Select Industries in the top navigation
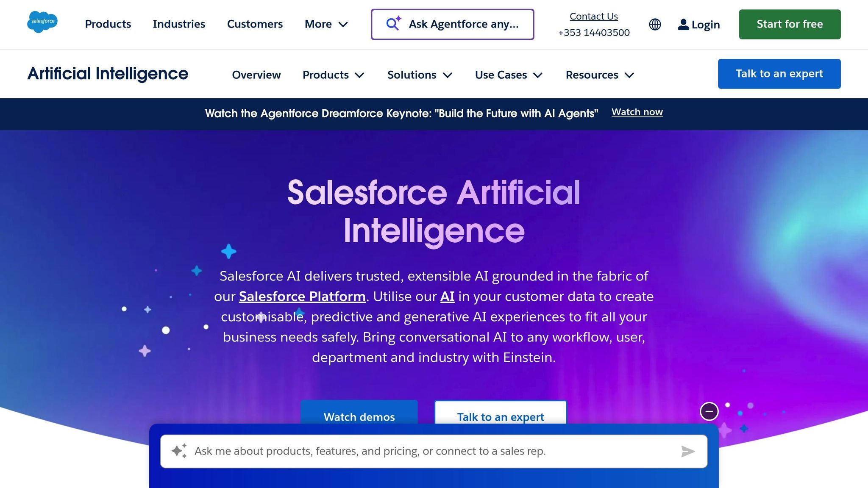The width and height of the screenshot is (868, 488). (x=179, y=24)
